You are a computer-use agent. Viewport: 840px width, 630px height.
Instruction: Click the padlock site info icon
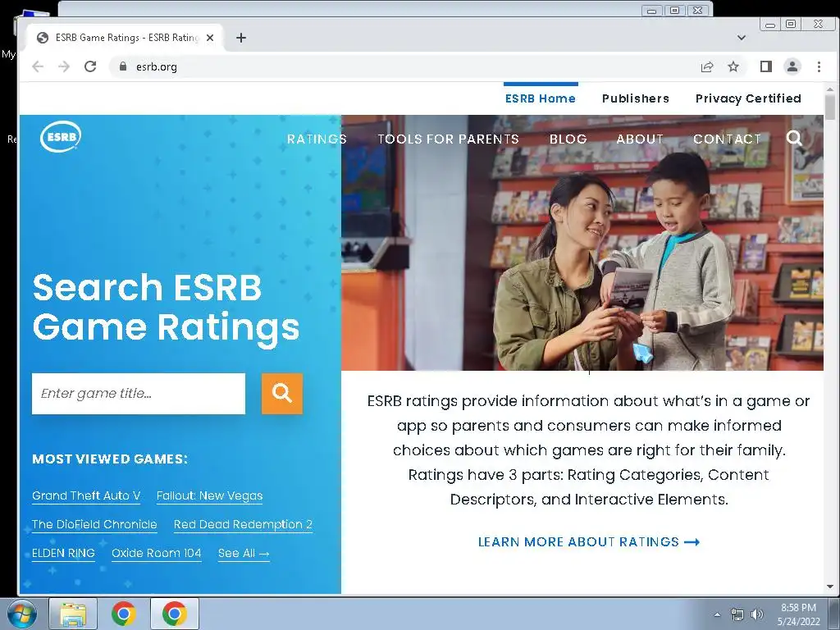click(123, 66)
